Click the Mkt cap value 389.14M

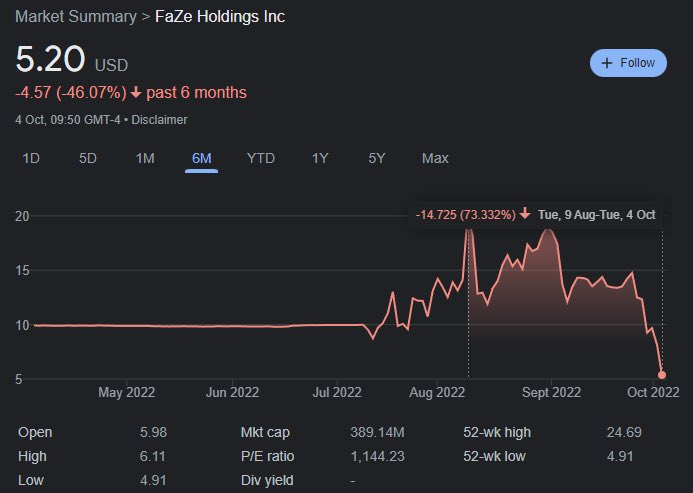[377, 432]
